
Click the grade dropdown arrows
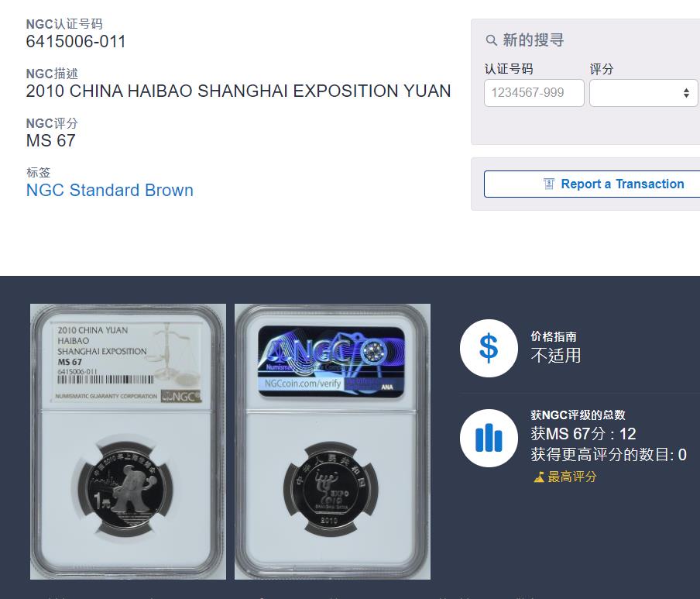click(x=686, y=93)
